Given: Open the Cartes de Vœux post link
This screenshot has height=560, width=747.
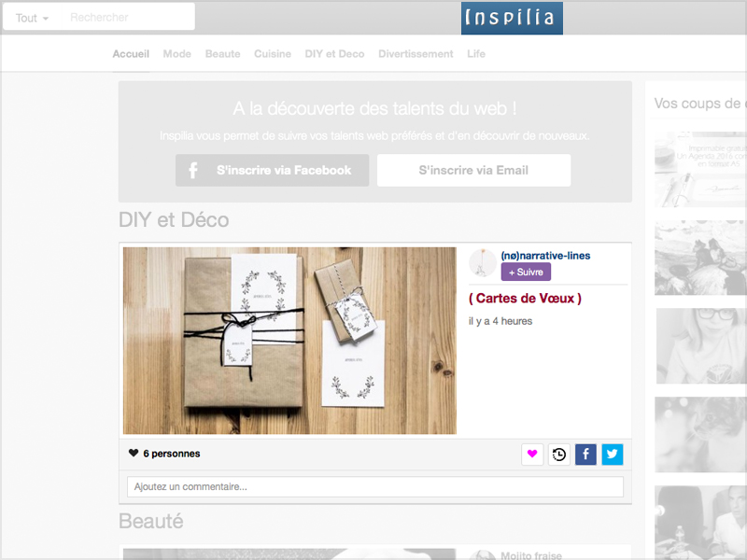Looking at the screenshot, I should point(525,299).
